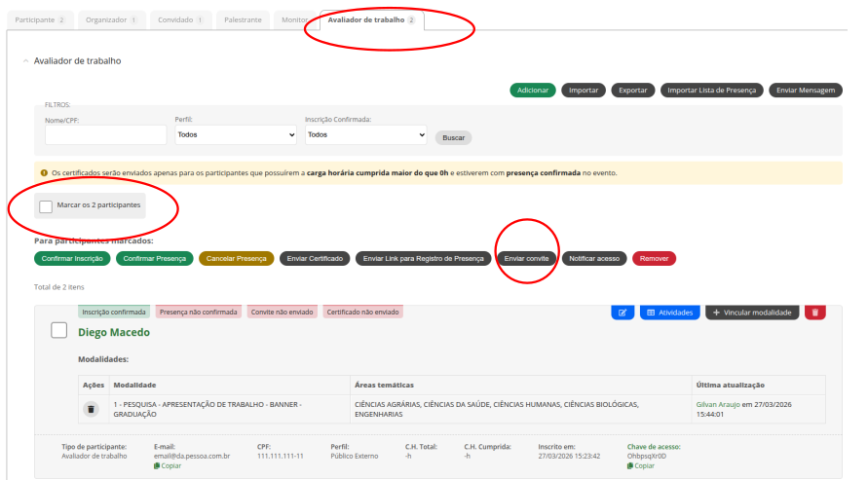Switch to the Participante tab
Image resolution: width=868 pixels, height=480 pixels.
pyautogui.click(x=40, y=19)
